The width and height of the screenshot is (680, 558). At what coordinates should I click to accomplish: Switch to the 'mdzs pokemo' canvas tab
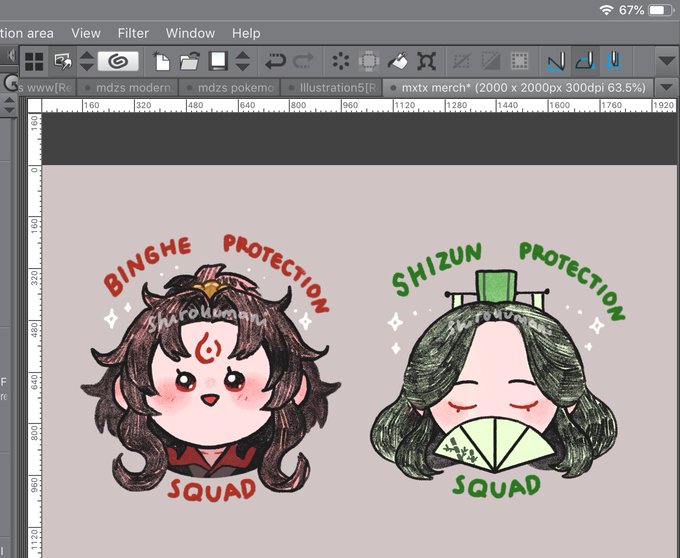230,88
